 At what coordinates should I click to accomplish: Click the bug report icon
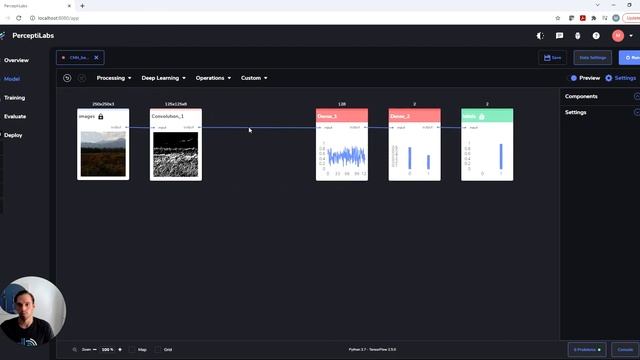[577, 36]
